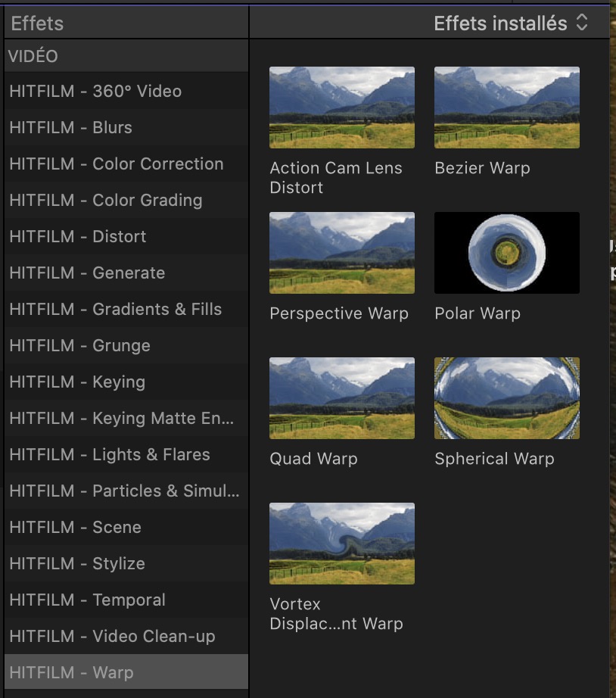Select the VIDÉO category header
616x698 pixels.
click(x=126, y=56)
